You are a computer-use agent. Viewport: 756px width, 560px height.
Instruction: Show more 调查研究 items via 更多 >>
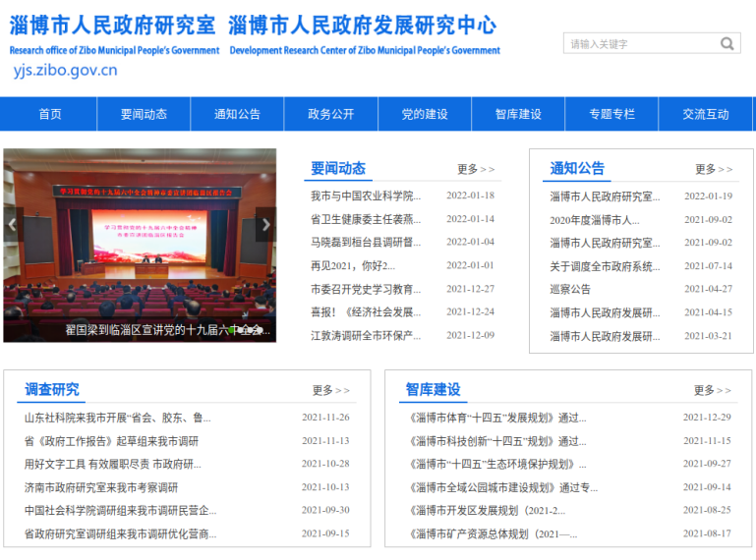(331, 390)
